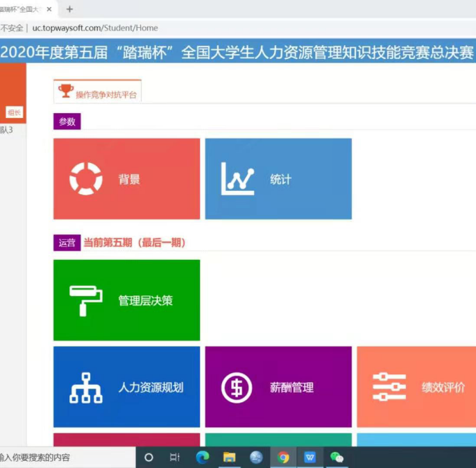Click the 运营 section label
The image size is (476, 468).
tap(67, 243)
